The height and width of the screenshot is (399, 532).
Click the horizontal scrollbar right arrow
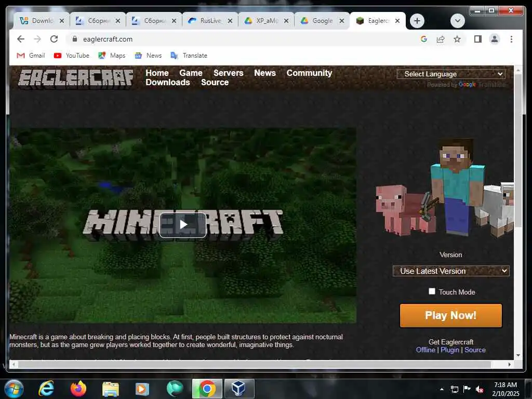pyautogui.click(x=510, y=364)
